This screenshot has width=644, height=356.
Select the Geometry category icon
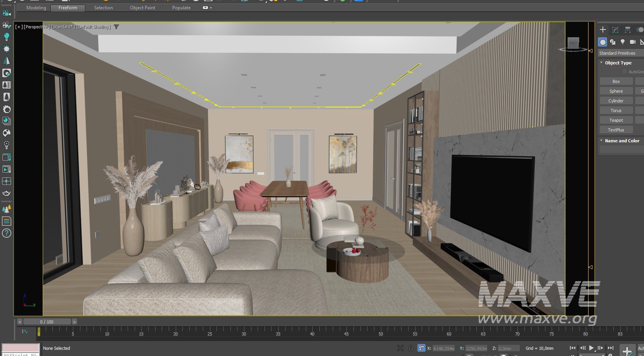point(602,42)
